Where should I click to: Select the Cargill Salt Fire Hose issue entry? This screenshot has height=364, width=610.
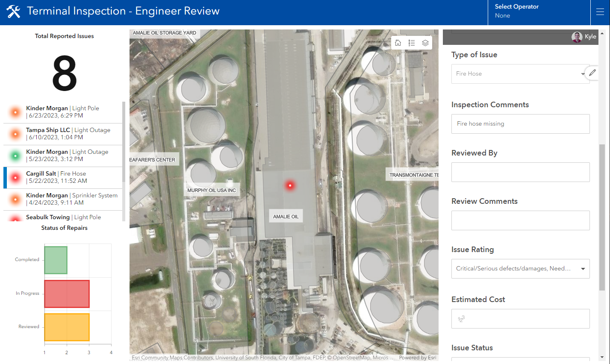[64, 177]
